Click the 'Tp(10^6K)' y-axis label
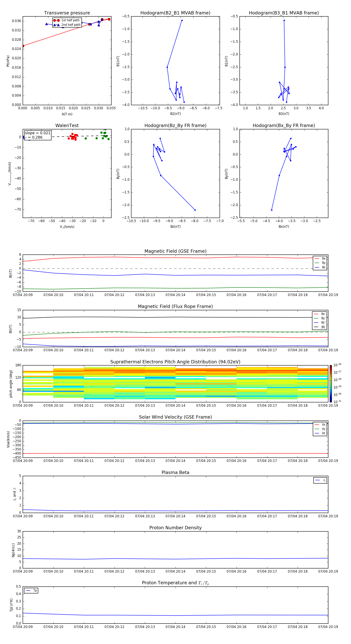The image size is (351, 644). click(x=11, y=605)
